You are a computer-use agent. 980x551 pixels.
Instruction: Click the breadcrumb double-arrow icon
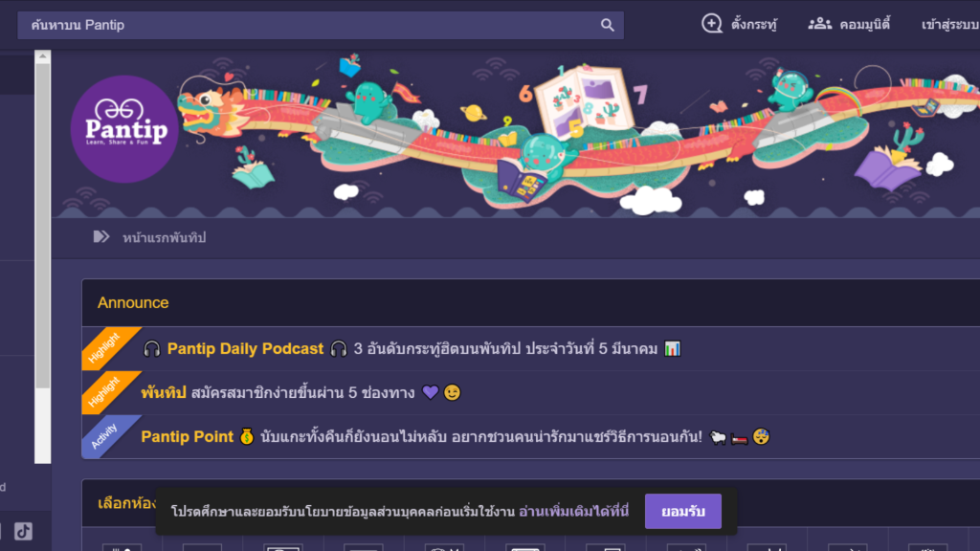click(x=101, y=237)
